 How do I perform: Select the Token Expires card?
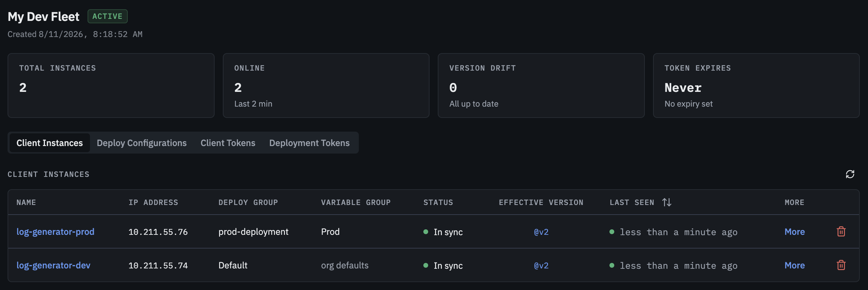[756, 85]
